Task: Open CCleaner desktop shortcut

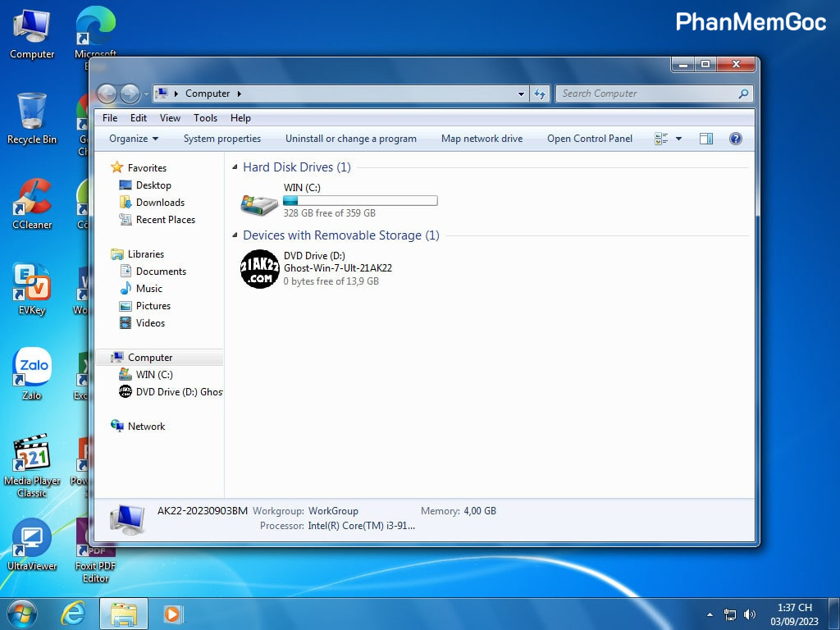Action: tap(32, 201)
